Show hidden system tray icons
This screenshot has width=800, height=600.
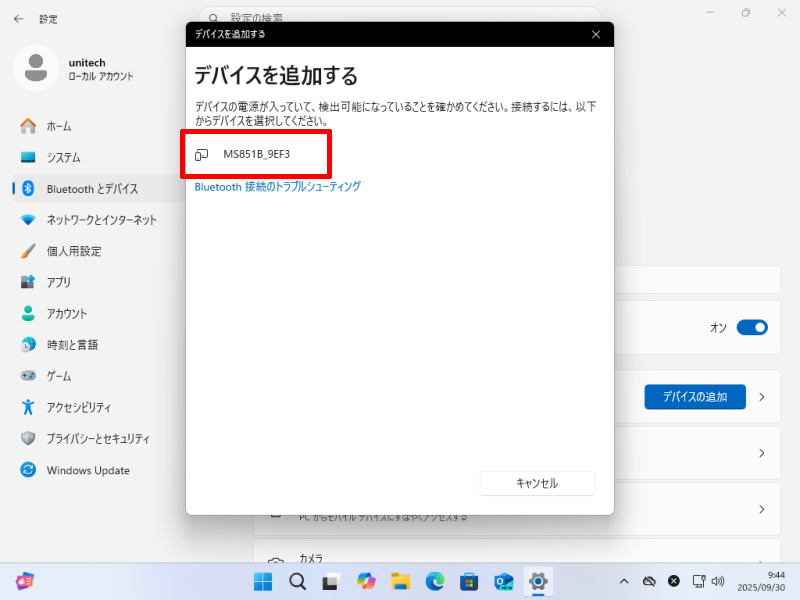[x=624, y=581]
